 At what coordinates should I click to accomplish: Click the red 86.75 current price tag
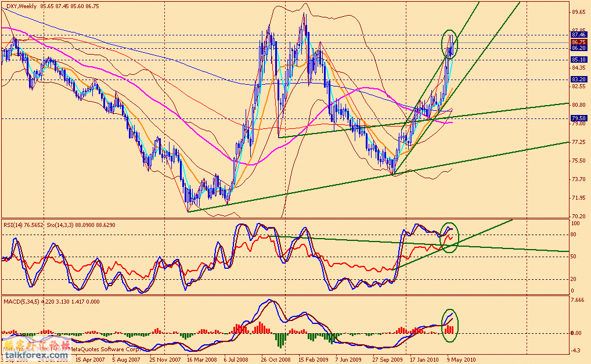click(x=579, y=42)
